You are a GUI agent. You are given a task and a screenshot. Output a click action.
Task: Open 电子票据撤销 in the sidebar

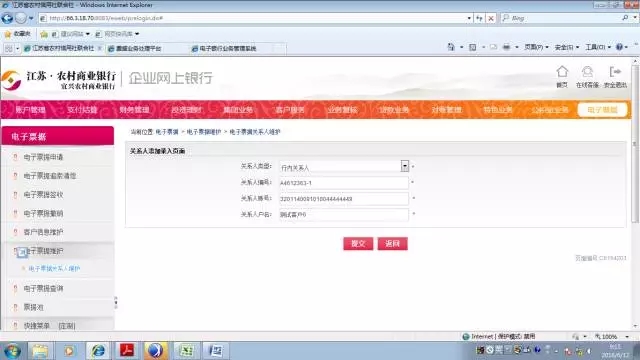(x=43, y=213)
